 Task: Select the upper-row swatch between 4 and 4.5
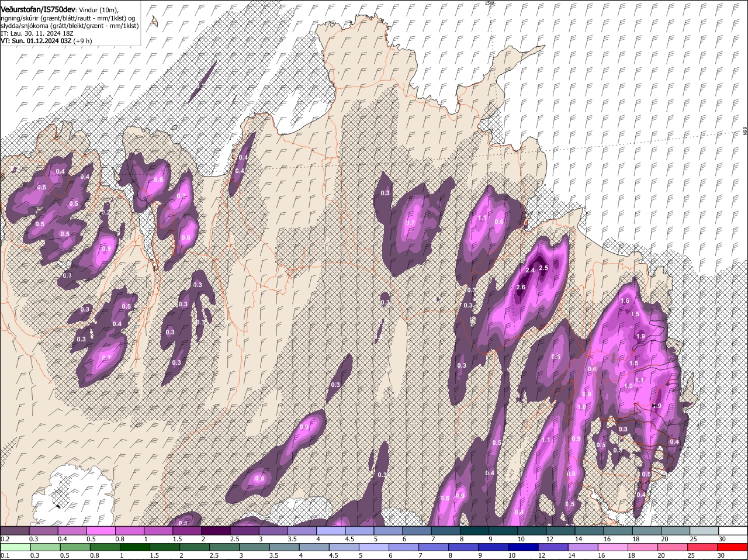pos(331,531)
